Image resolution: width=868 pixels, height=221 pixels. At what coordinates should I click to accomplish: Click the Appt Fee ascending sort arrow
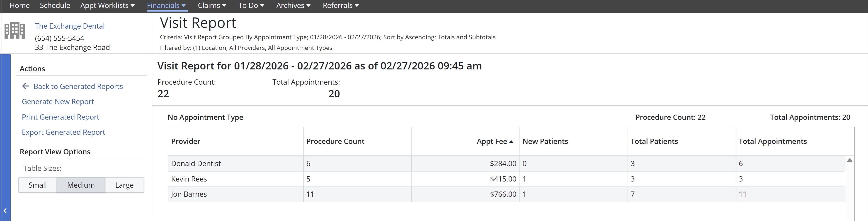point(511,142)
